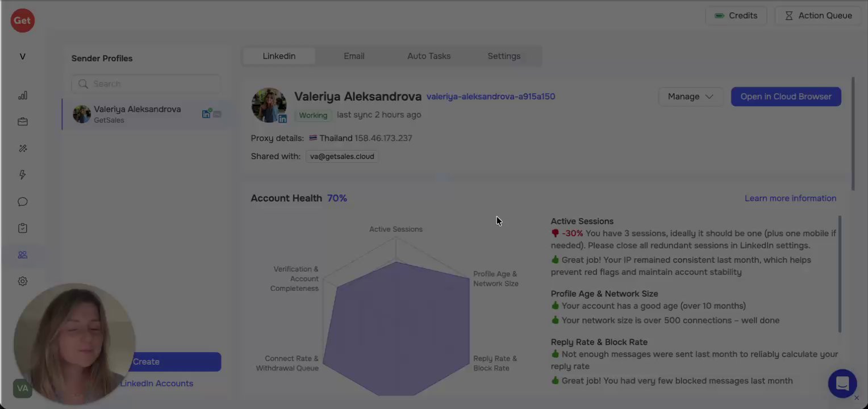Open the clipboard tasks icon

(x=23, y=228)
